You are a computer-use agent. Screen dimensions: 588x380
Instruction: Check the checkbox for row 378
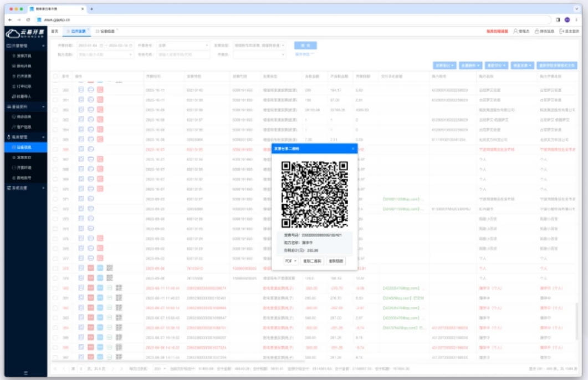tap(55, 268)
